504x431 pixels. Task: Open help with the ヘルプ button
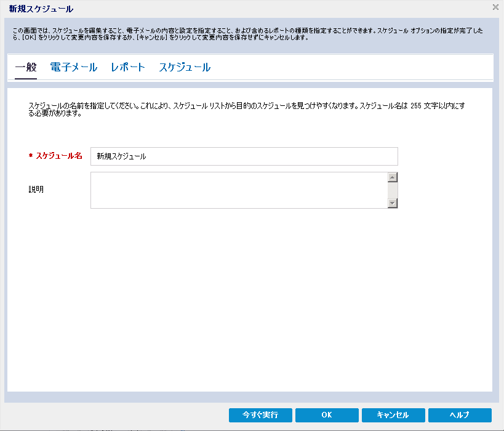pyautogui.click(x=460, y=415)
